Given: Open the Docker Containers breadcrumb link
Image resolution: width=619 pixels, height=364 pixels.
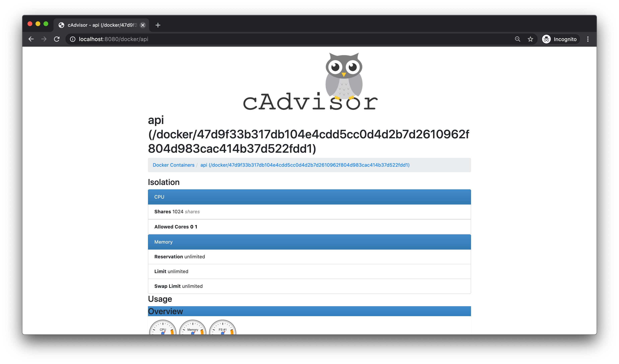Looking at the screenshot, I should point(173,165).
